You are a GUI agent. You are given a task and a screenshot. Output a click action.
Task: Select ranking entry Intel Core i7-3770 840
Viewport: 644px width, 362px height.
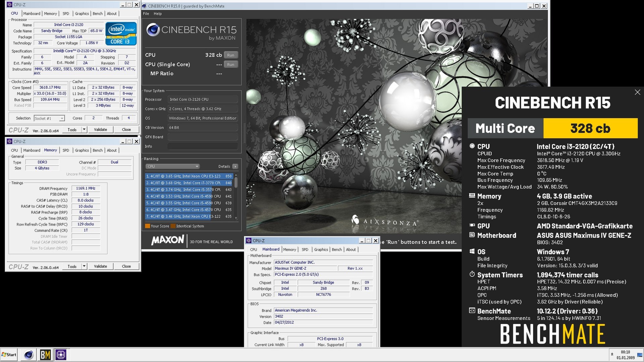click(189, 183)
